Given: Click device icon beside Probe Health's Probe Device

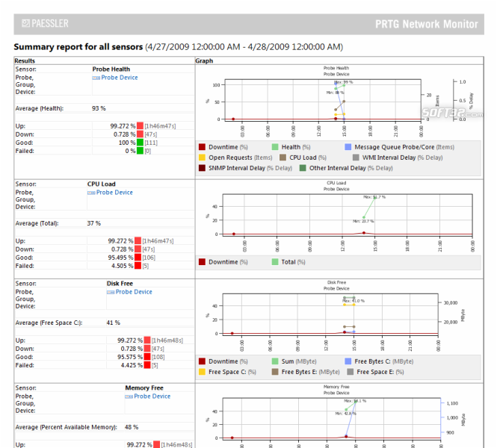Looking at the screenshot, I should click(96, 78).
